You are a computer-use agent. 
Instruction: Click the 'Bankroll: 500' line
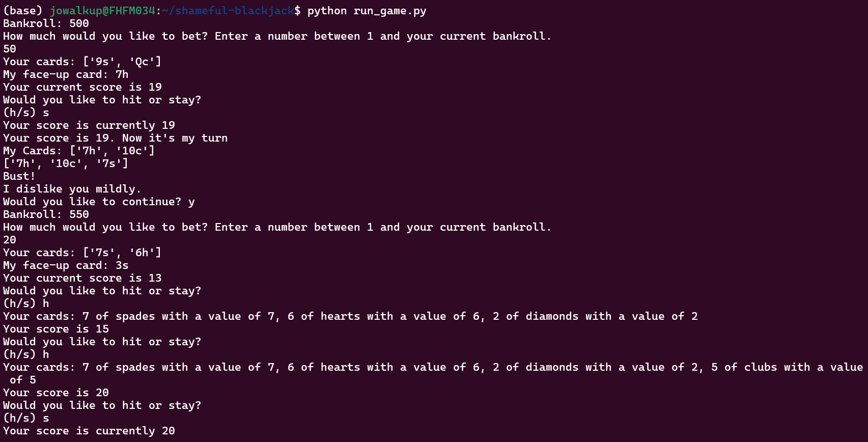coord(46,23)
